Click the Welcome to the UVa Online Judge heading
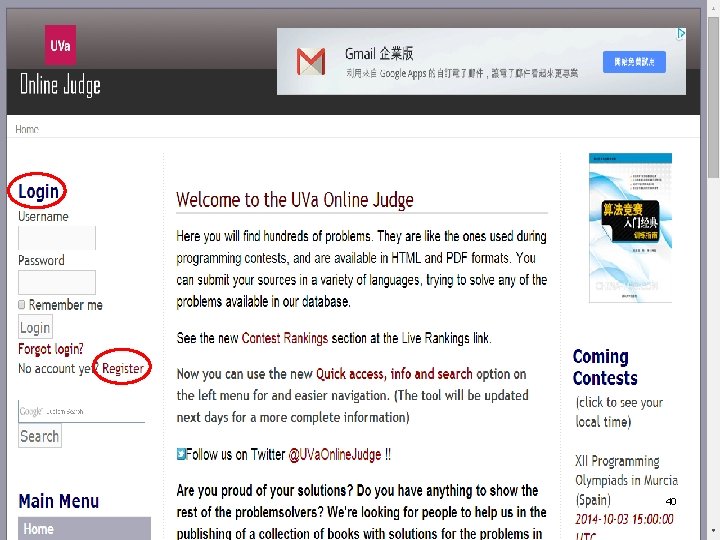The image size is (720, 540). [x=295, y=200]
